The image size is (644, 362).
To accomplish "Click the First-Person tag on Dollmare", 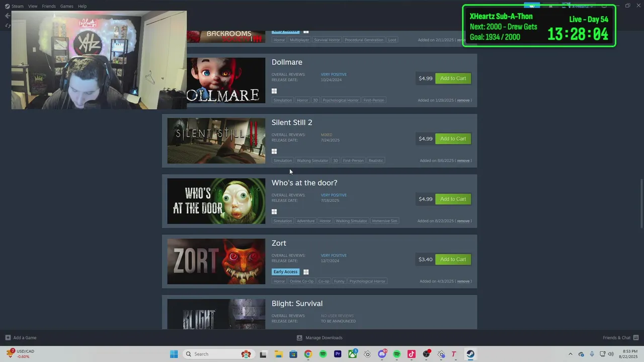I will tap(374, 100).
